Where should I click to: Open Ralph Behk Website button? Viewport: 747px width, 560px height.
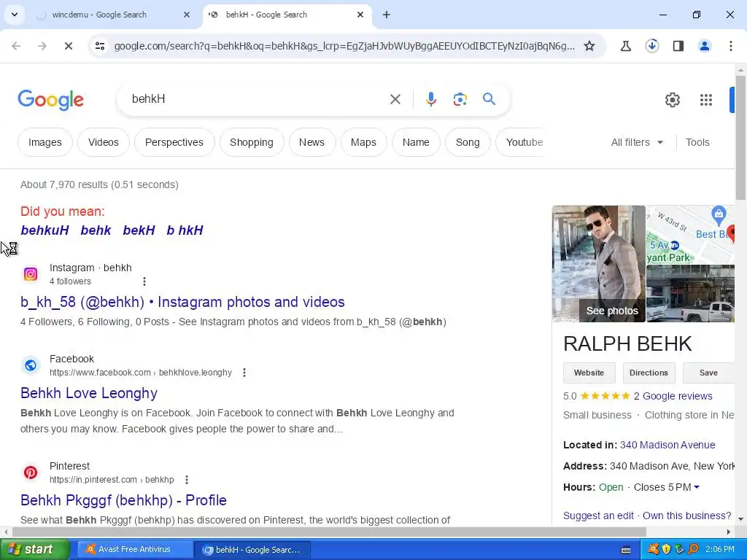click(589, 373)
